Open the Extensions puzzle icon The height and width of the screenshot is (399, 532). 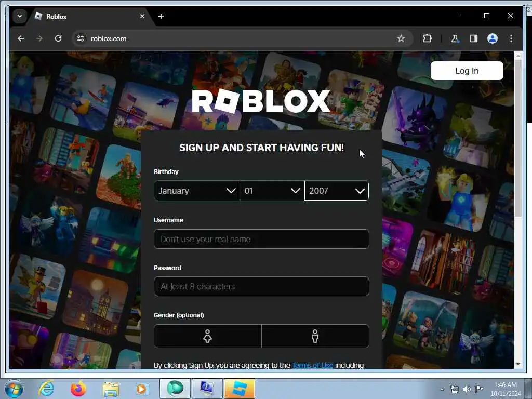(x=427, y=38)
